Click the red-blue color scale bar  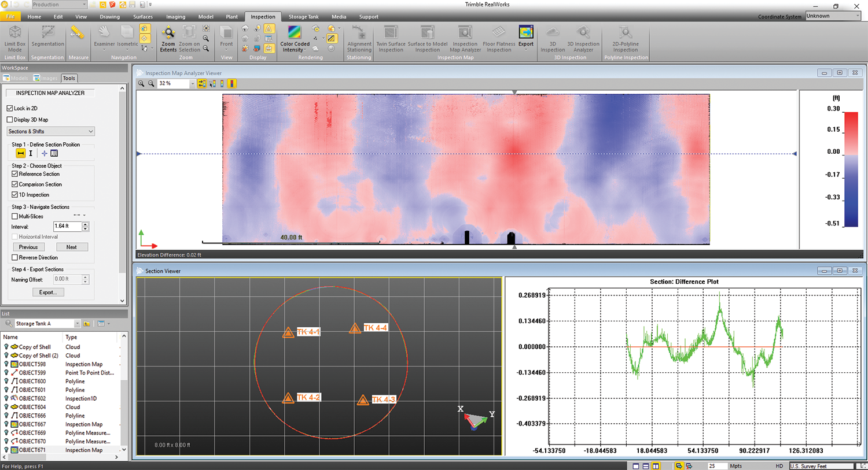point(851,168)
